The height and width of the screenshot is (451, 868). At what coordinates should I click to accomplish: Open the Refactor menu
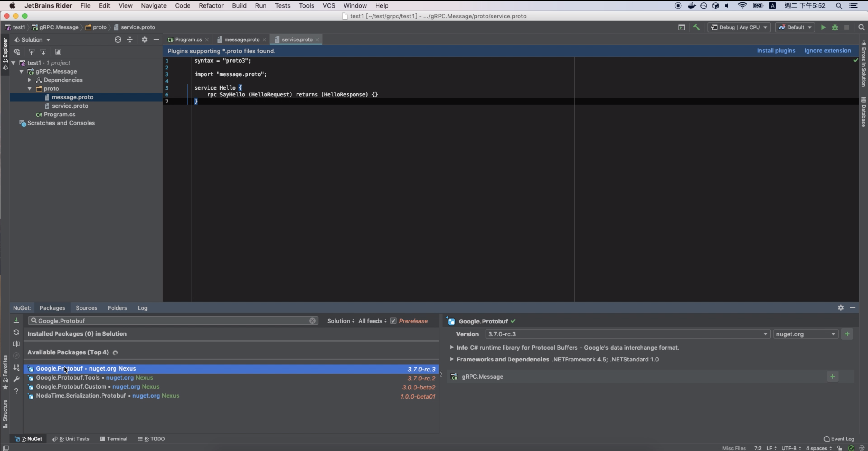coord(211,6)
